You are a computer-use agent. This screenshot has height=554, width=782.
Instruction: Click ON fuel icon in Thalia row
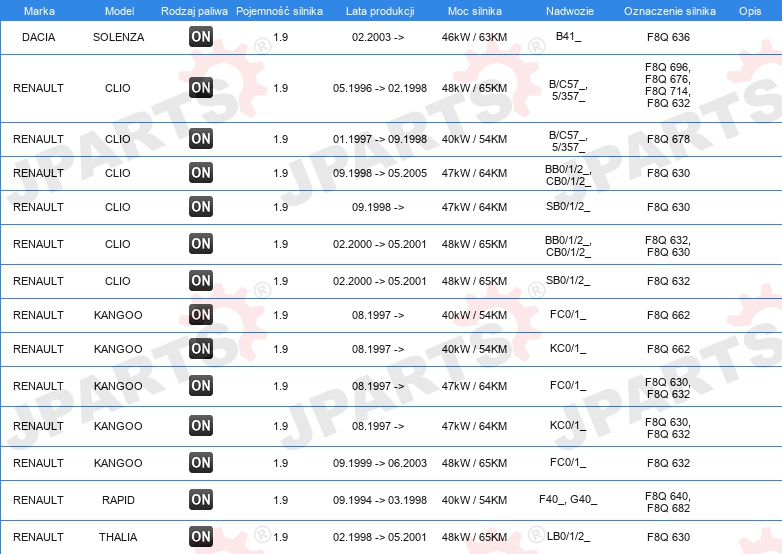tap(201, 537)
